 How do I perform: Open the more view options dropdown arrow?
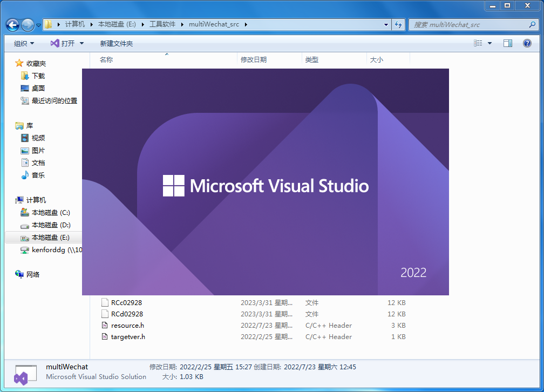click(x=489, y=43)
